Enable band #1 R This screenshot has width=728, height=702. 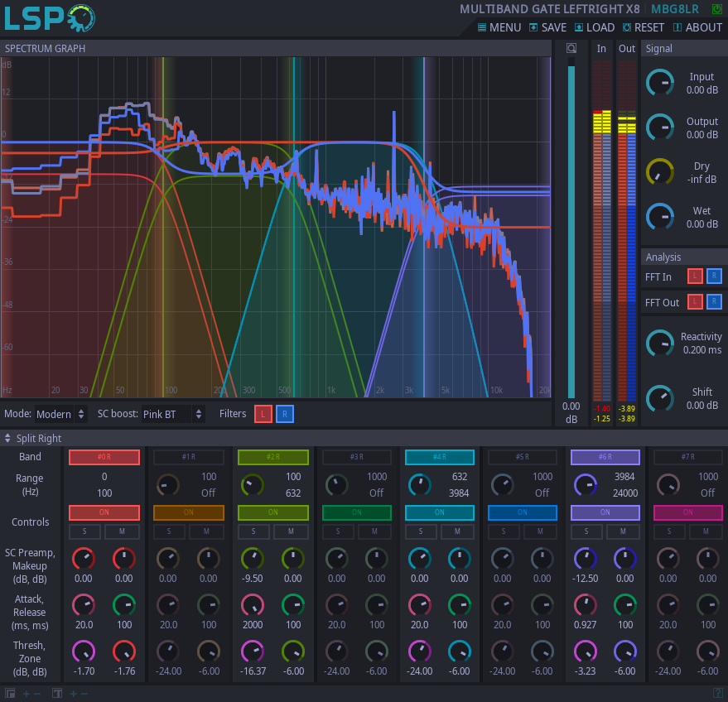pos(189,457)
